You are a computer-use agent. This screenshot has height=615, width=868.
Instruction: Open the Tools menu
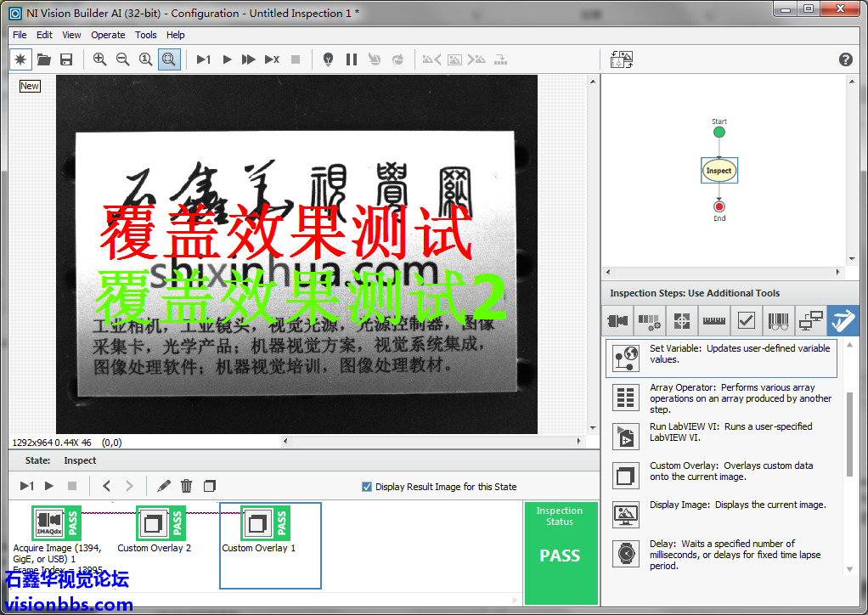pos(145,35)
